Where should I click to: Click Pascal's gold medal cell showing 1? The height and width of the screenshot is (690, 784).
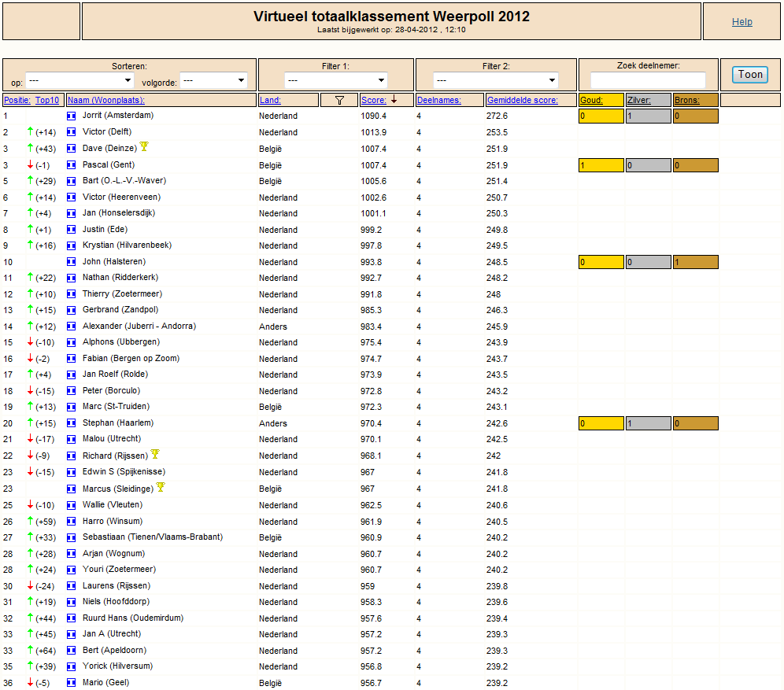coord(601,165)
